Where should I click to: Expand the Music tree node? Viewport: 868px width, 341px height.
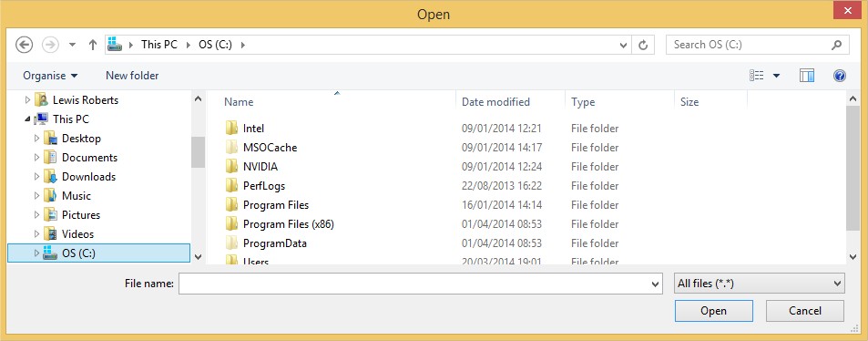click(x=37, y=196)
